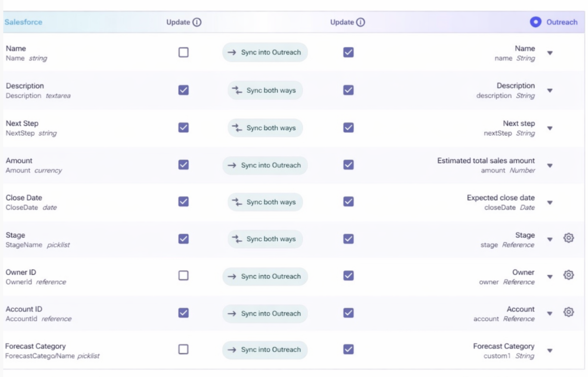Viewport: 588px width, 377px height.
Task: Check Salesforce update box for Name row
Action: 183,52
